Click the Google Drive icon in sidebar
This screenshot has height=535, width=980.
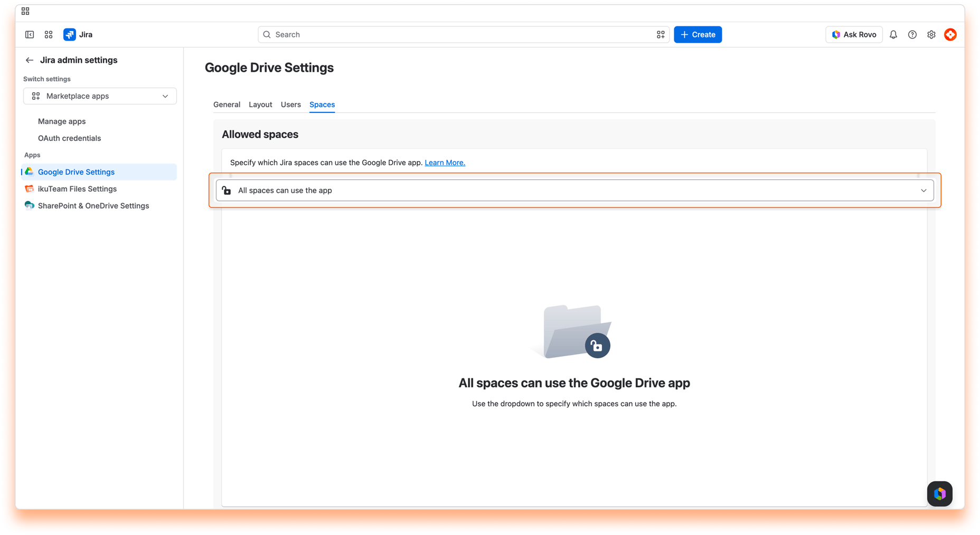click(30, 172)
